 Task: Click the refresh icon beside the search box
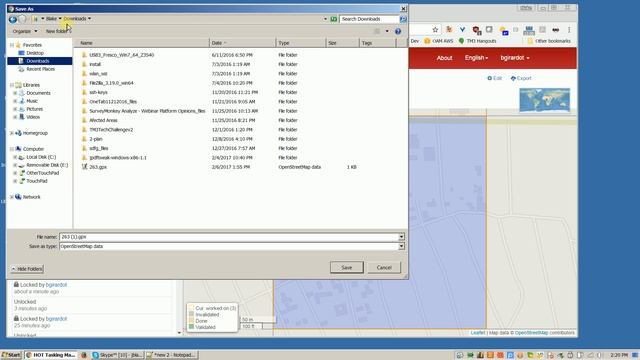(333, 19)
